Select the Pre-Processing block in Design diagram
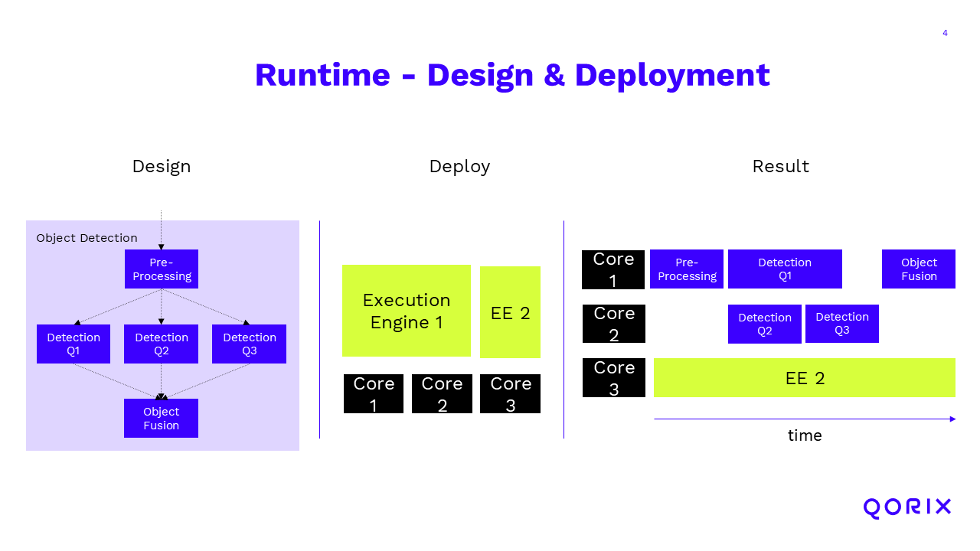980x551 pixels. click(162, 269)
